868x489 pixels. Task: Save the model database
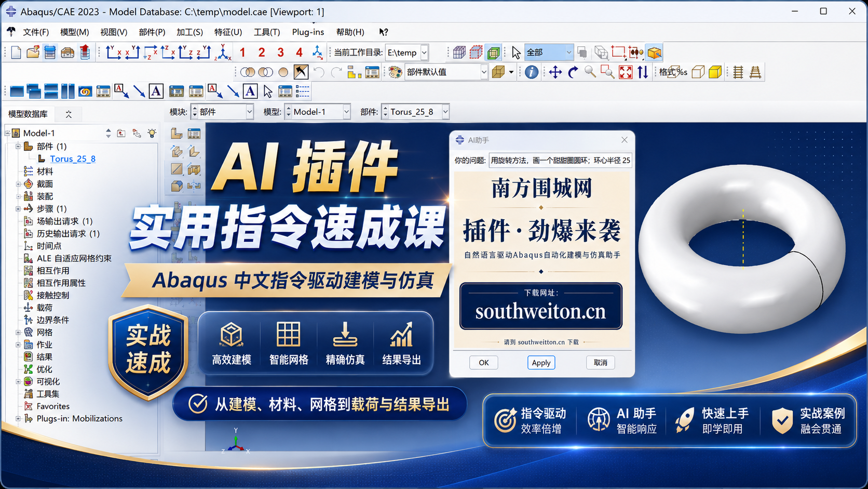click(x=50, y=52)
